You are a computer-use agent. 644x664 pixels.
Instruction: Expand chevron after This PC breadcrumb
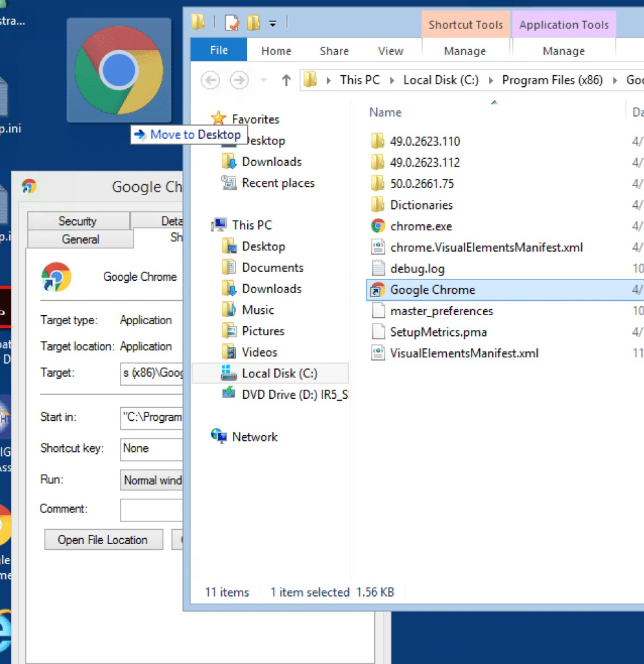pos(392,80)
